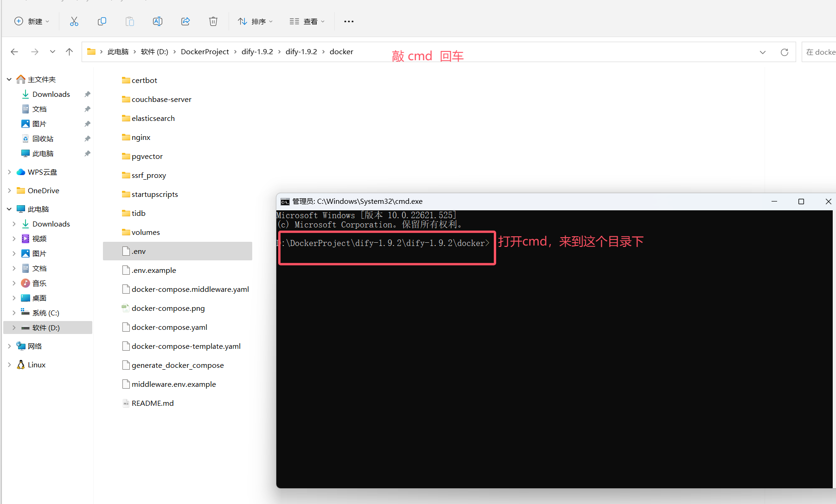Viewport: 836px width, 504px height.
Task: Go forward with the right arrow
Action: pos(35,52)
